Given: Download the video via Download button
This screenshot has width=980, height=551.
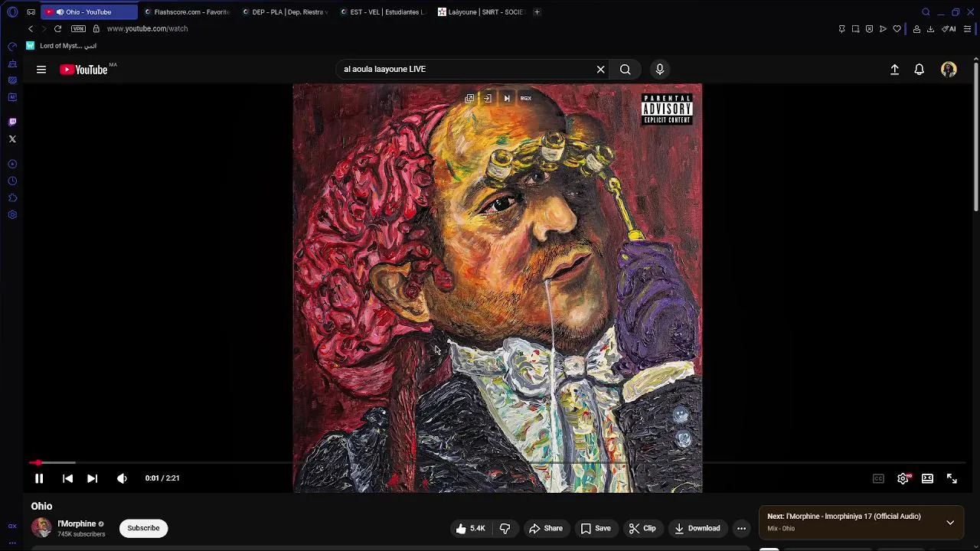Looking at the screenshot, I should [x=697, y=528].
